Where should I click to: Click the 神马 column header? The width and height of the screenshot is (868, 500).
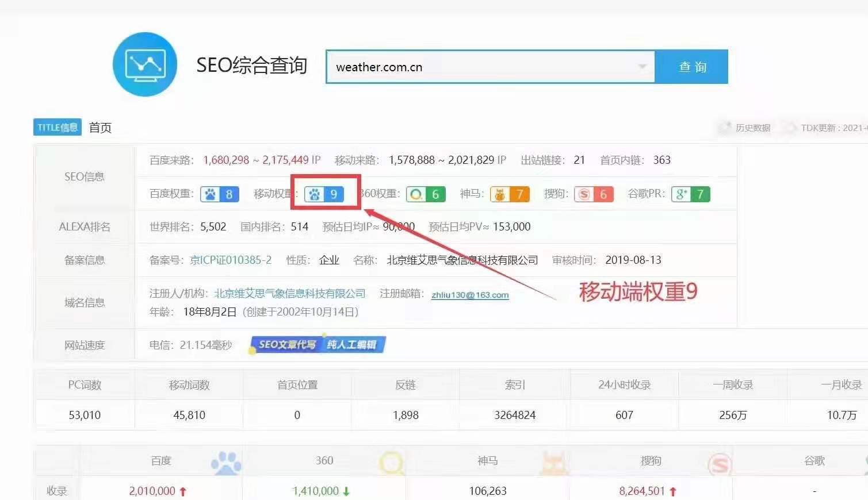click(x=488, y=460)
